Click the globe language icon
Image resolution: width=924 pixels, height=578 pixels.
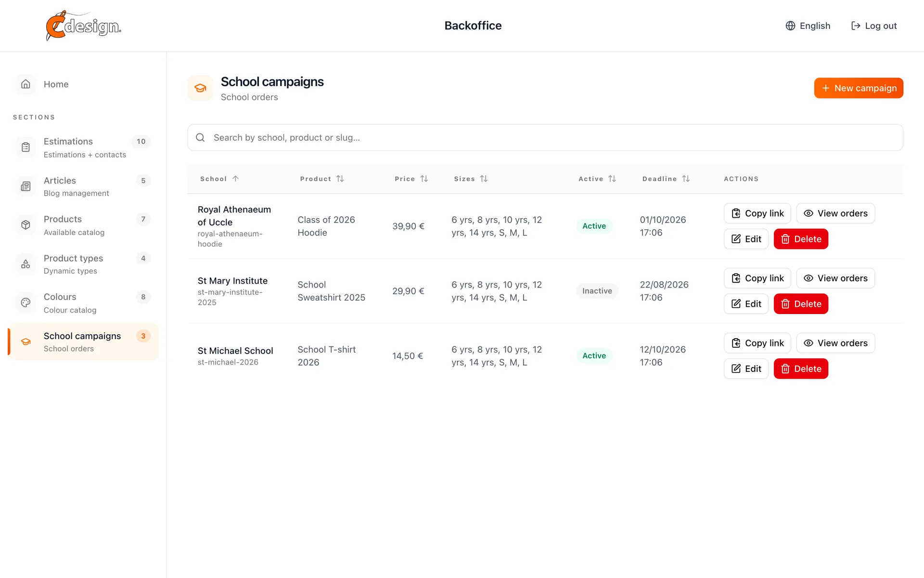790,26
